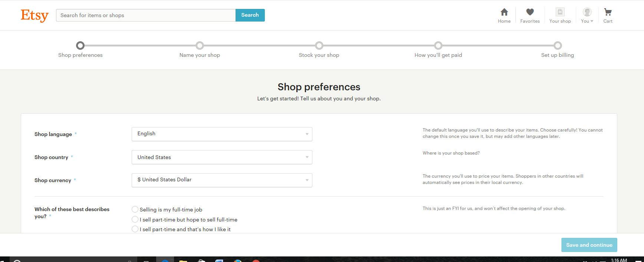Click the Search button
The height and width of the screenshot is (262, 644).
250,15
